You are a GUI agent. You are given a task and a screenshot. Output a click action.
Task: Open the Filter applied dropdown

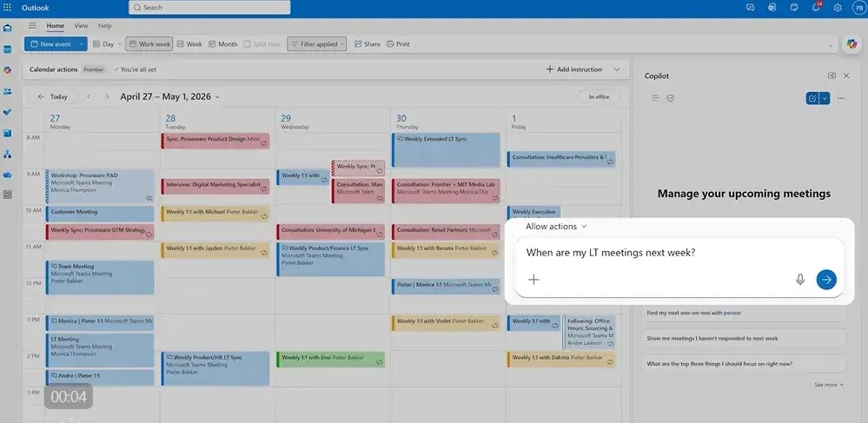coord(316,44)
